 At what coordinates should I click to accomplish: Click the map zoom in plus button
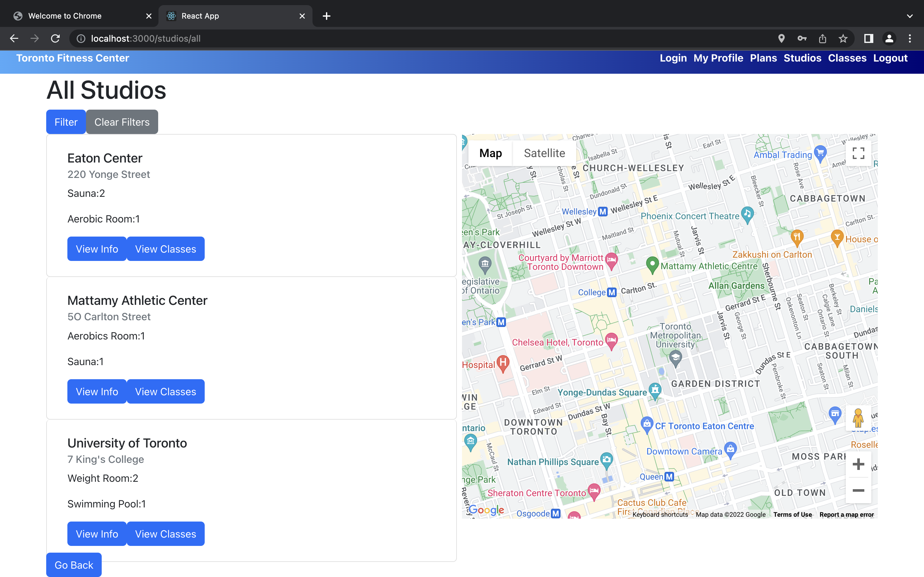[x=858, y=464]
